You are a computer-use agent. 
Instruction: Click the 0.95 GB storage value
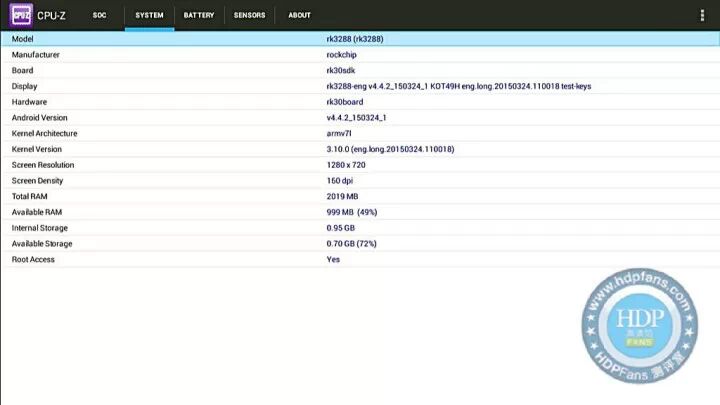tap(341, 228)
